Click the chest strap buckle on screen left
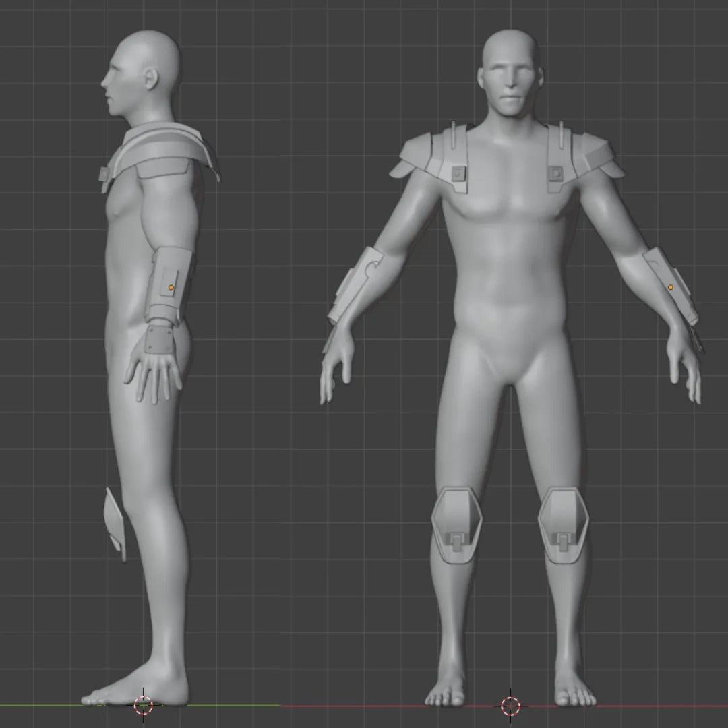 pos(459,174)
